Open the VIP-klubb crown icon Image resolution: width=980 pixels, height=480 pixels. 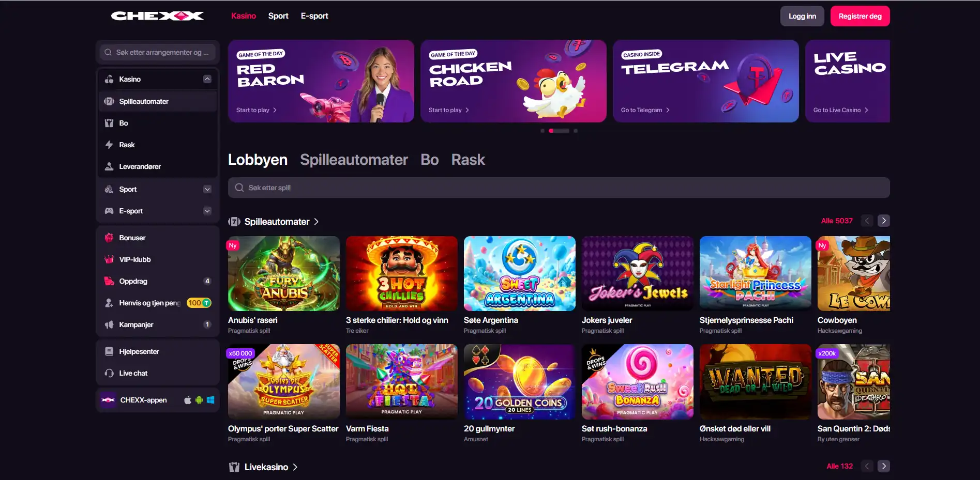tap(109, 259)
